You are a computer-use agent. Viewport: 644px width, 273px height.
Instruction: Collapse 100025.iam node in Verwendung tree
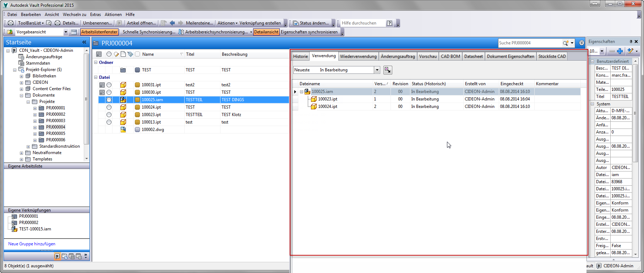click(301, 92)
